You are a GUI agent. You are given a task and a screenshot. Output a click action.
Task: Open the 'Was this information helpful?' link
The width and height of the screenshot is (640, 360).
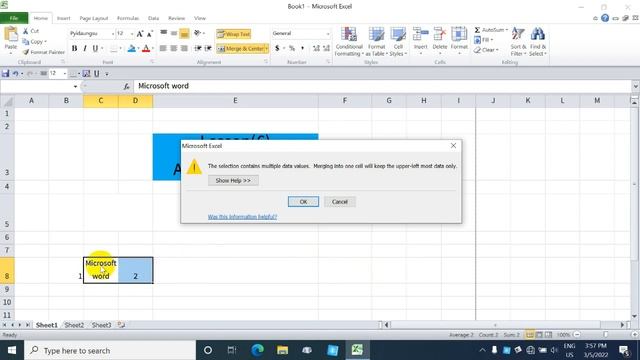[242, 217]
